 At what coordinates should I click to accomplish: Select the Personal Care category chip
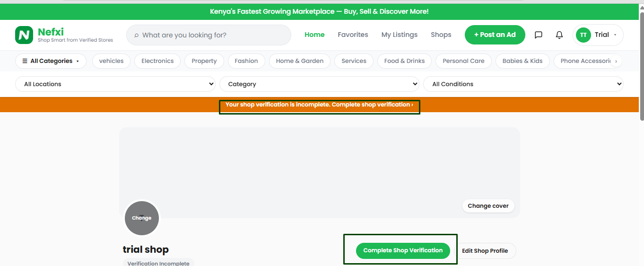[463, 61]
